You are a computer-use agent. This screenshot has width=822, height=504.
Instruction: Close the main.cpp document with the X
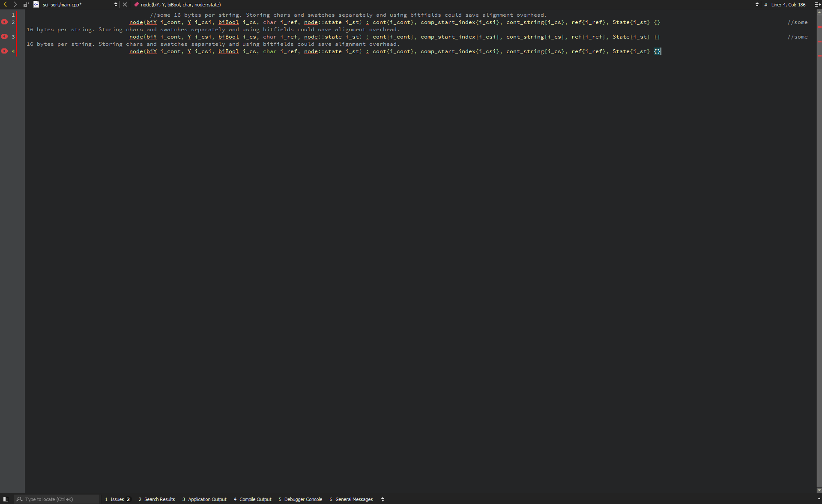tap(125, 5)
